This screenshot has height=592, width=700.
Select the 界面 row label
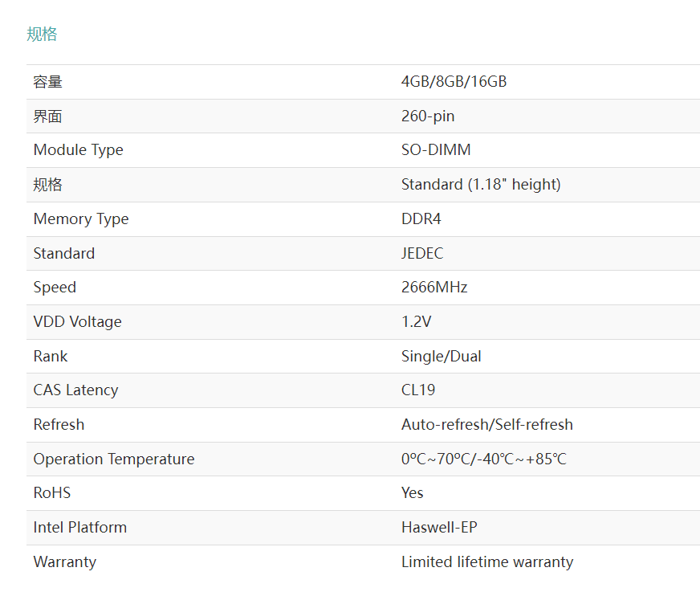coord(48,116)
